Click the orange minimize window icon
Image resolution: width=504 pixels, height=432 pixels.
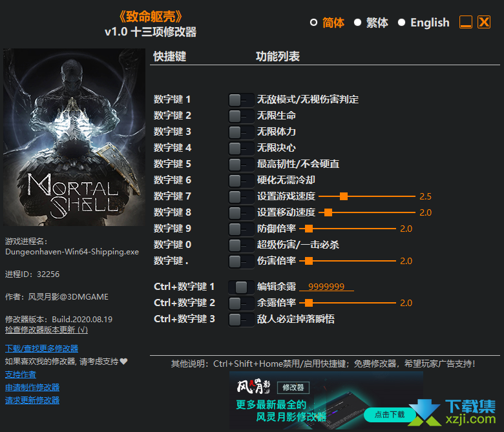point(466,23)
